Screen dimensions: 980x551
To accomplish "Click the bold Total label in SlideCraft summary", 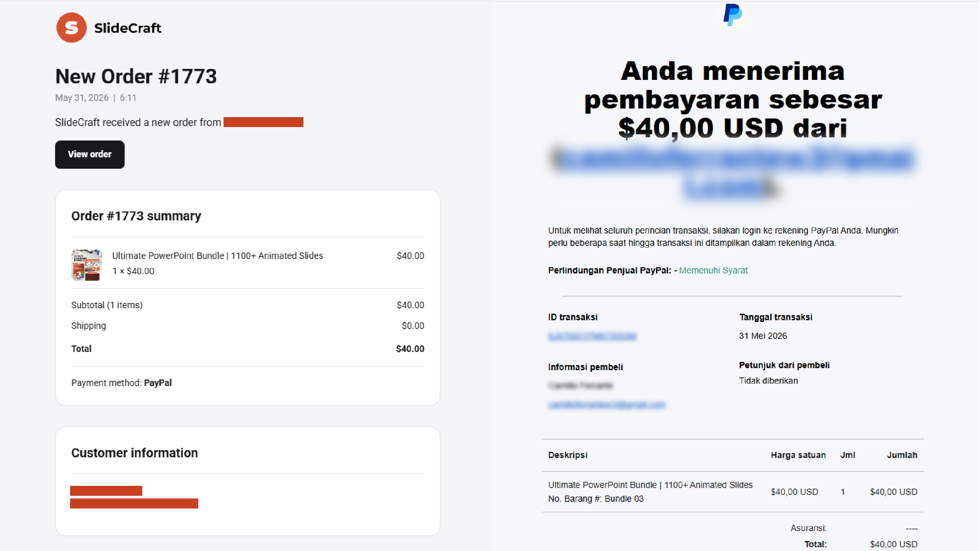I will click(81, 349).
